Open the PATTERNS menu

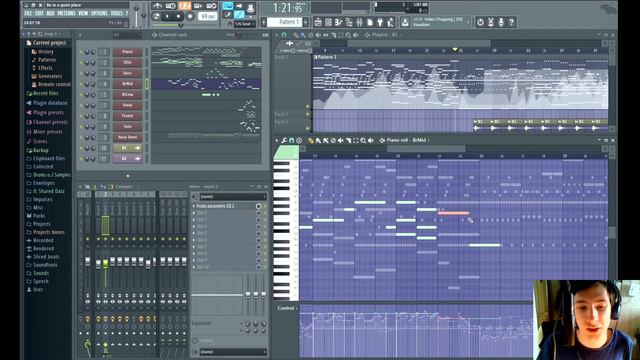click(x=66, y=13)
